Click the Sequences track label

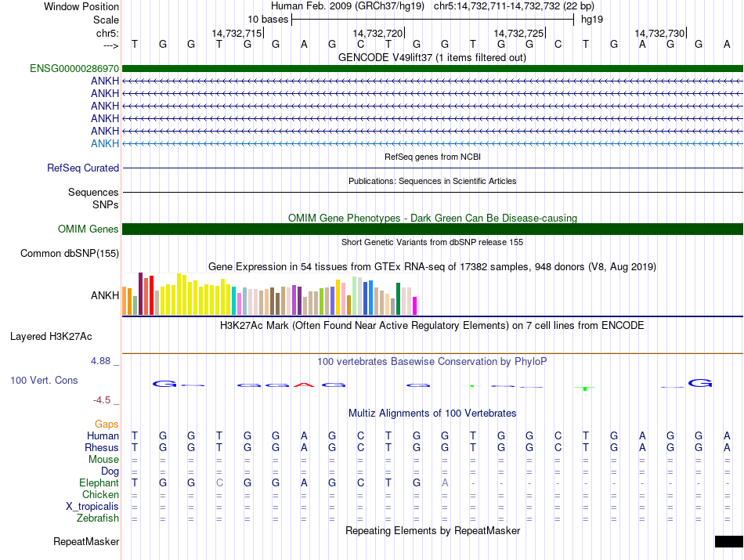click(93, 192)
